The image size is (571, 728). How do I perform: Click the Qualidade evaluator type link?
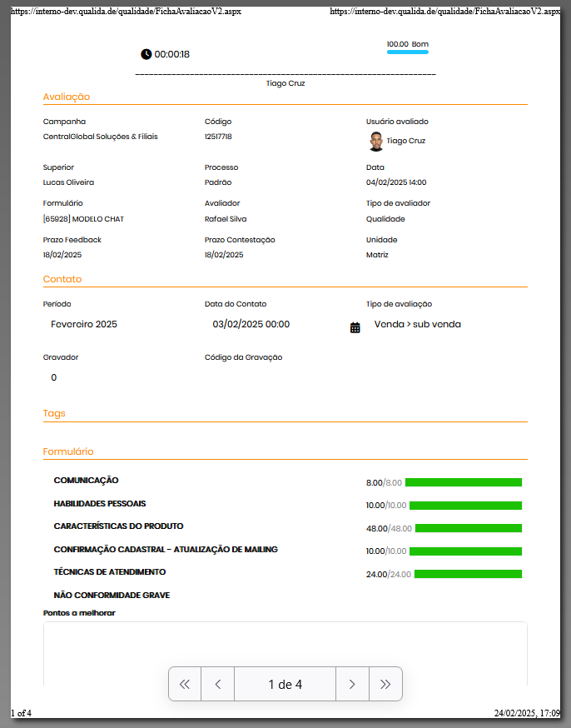click(385, 219)
